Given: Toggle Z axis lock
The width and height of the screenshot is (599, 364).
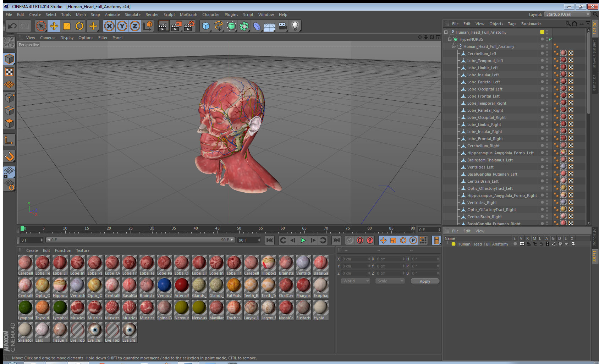Looking at the screenshot, I should tap(135, 26).
